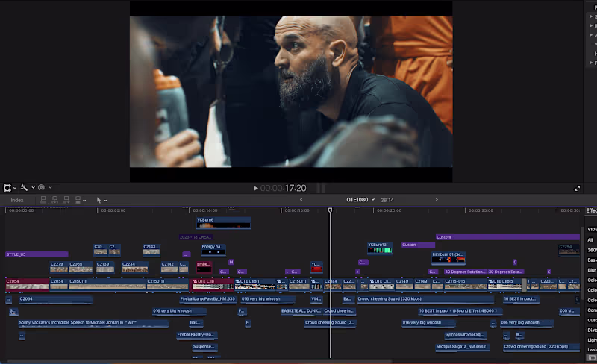The height and width of the screenshot is (364, 597).
Task: Select the OTE Clip 1 compound clip
Action: 255,284
